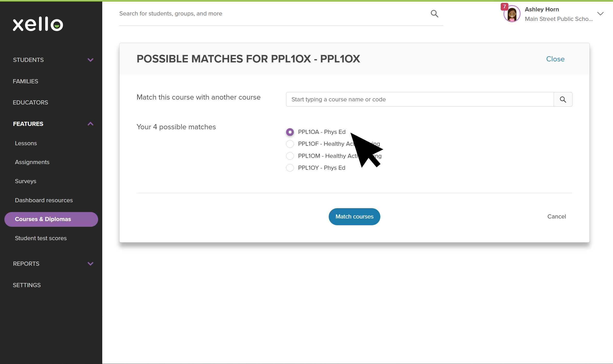The image size is (613, 364).
Task: Open Ashley Horn's profile avatar
Action: 512,14
